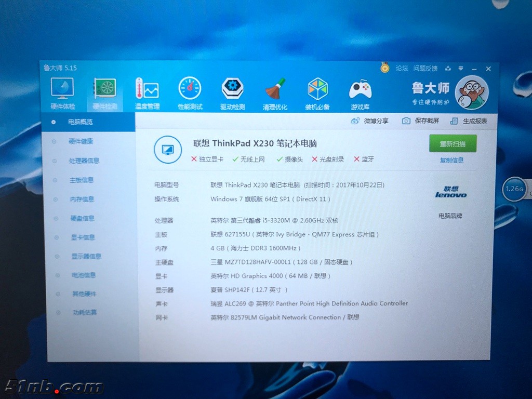Select 处理器信息 in the sidebar
This screenshot has width=532, height=399.
(84, 161)
